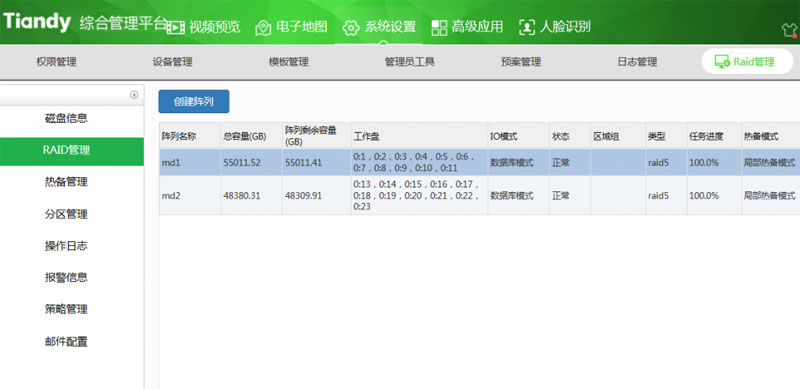Open the 电子地图 menu

click(x=302, y=27)
